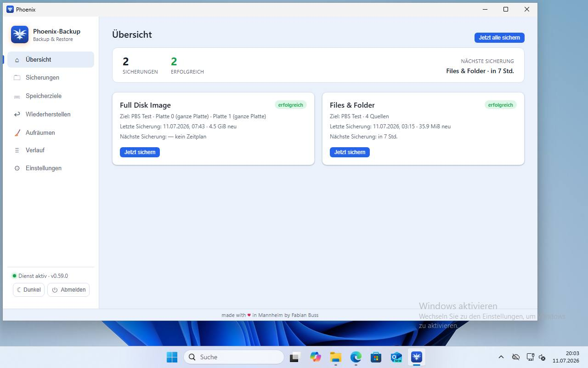The width and height of the screenshot is (588, 368).
Task: Open the Speicherziele section
Action: click(x=51, y=96)
